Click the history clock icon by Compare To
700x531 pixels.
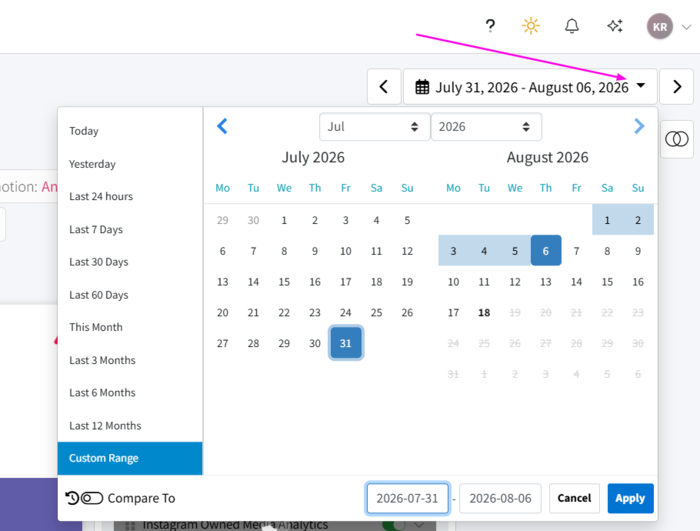tap(72, 498)
